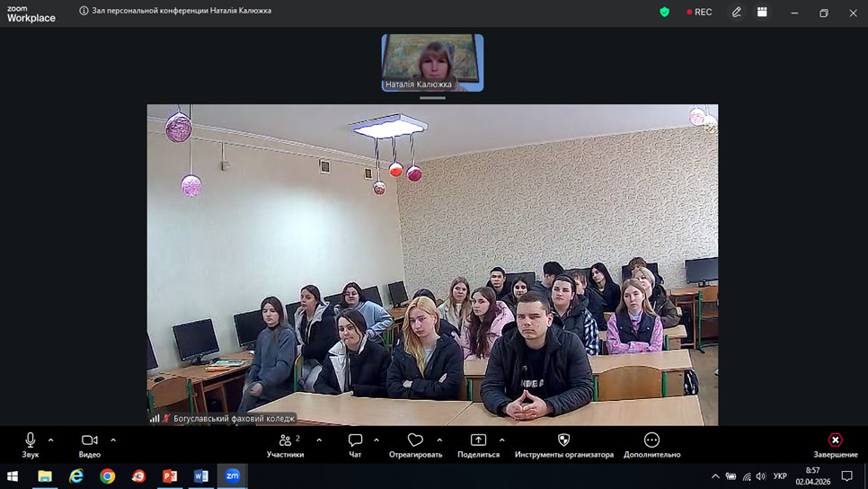
Task: Select Наталія Калюжка video thumbnail
Action: 432,61
